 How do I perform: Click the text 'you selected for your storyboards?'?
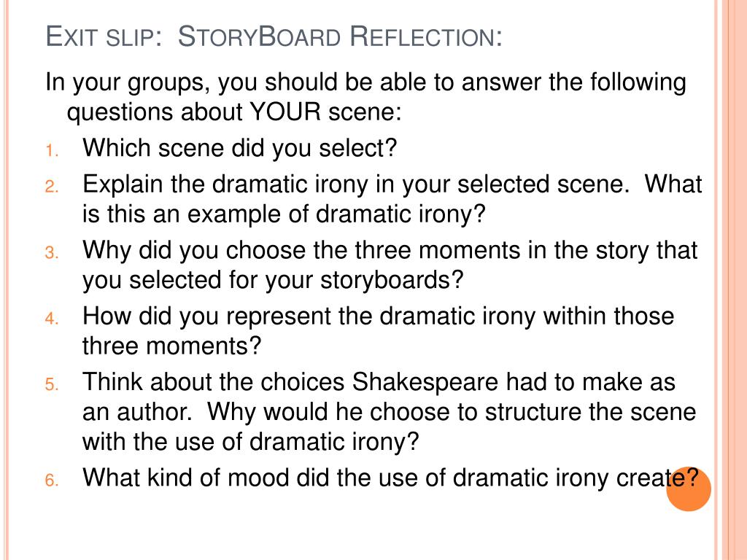[x=273, y=280]
